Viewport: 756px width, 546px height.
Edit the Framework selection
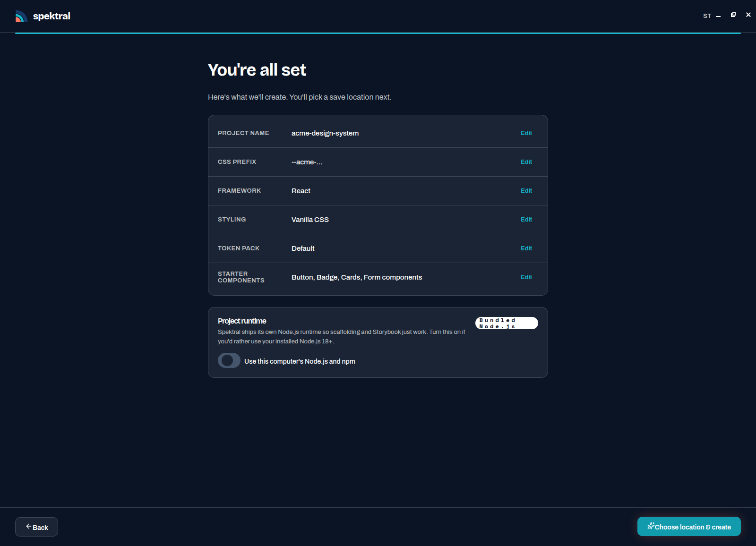(526, 191)
